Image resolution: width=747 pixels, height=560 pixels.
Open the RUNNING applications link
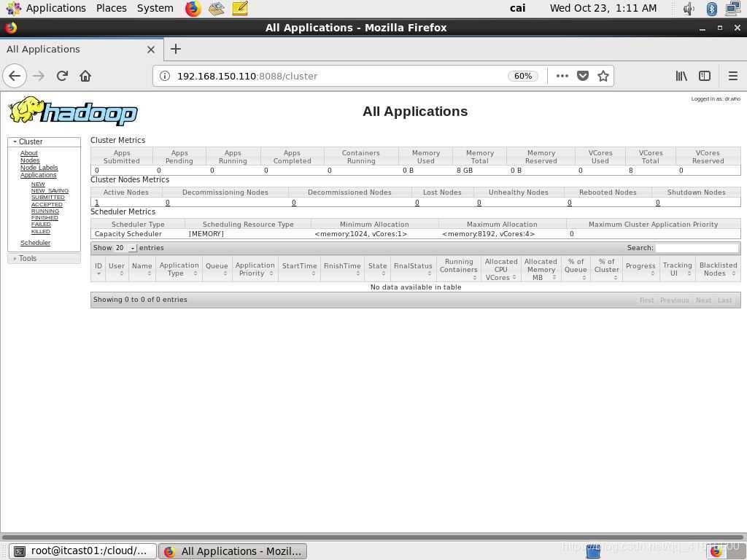point(44,211)
